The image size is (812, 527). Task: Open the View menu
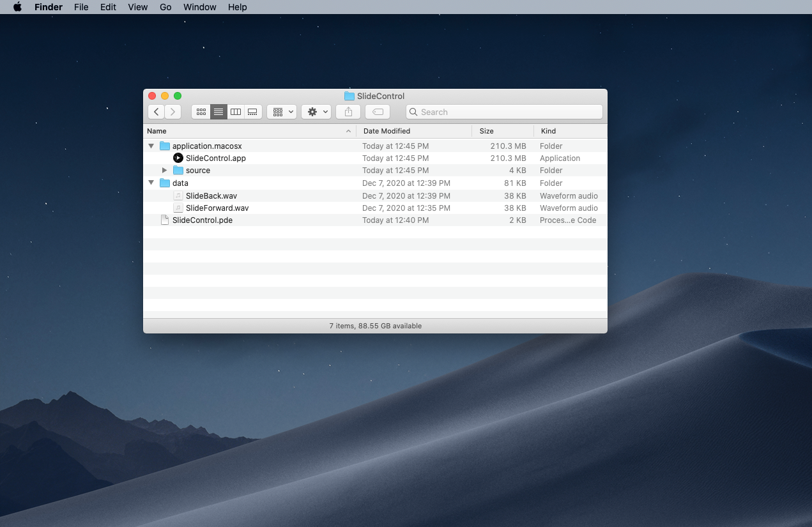138,7
